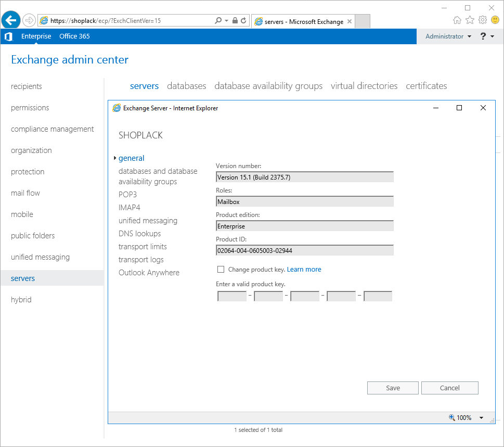Screen dimensions: 504x447
Task: Click the help question mark icon
Action: point(483,36)
